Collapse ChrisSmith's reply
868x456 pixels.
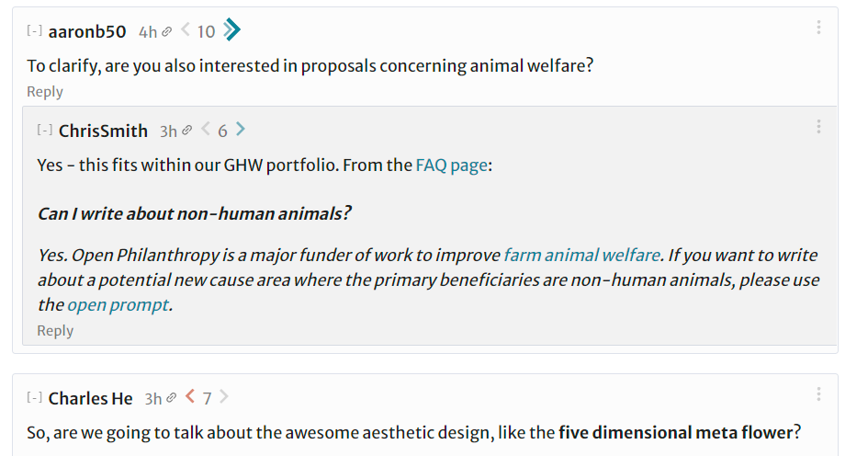tap(45, 131)
